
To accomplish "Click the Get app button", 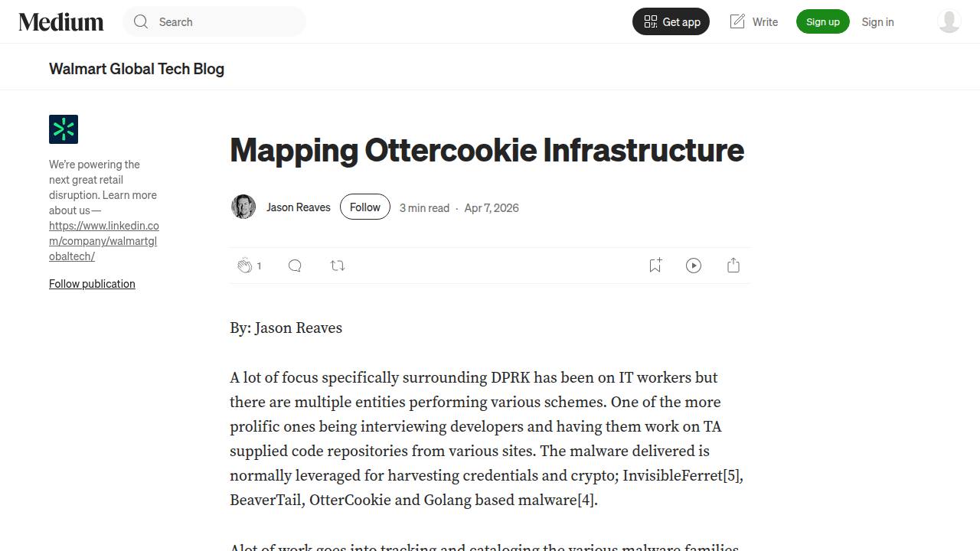I will click(x=671, y=21).
